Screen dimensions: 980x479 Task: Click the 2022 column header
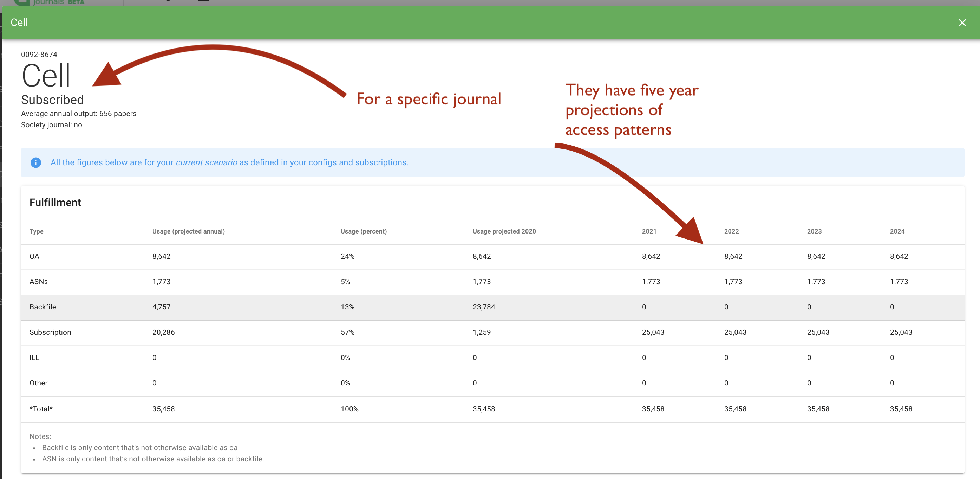pos(731,231)
